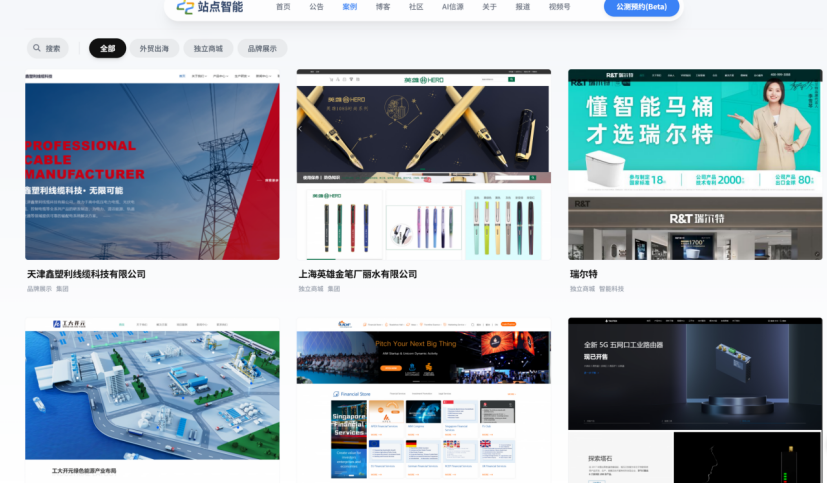This screenshot has height=483, width=828.
Task: Open the 社区 nav item
Action: point(416,7)
